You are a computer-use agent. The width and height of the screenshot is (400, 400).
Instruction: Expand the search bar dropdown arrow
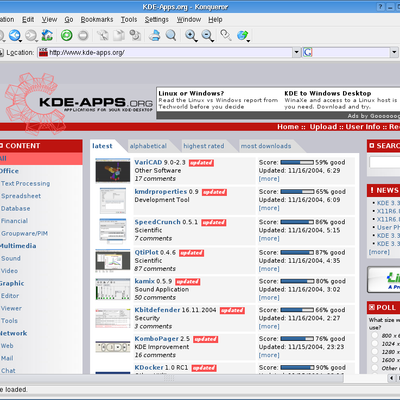394,52
